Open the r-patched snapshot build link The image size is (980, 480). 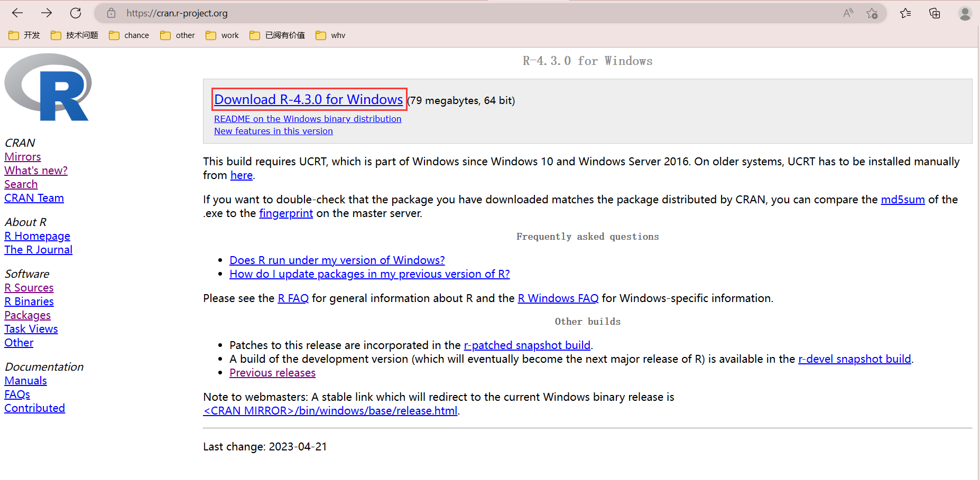click(x=527, y=345)
